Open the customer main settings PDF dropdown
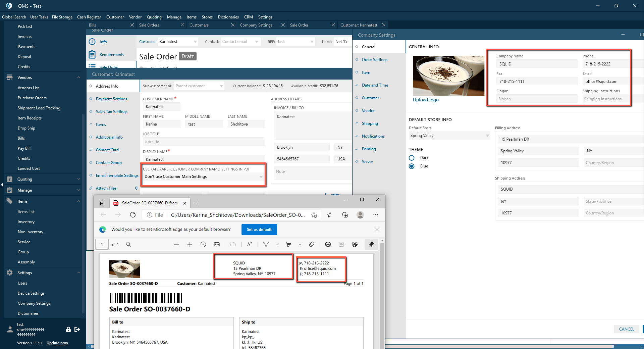Image resolution: width=644 pixels, height=349 pixels. coord(204,177)
